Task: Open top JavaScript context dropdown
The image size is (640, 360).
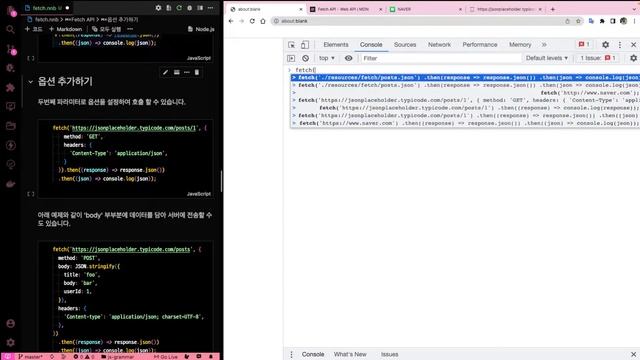Action: 327,58
